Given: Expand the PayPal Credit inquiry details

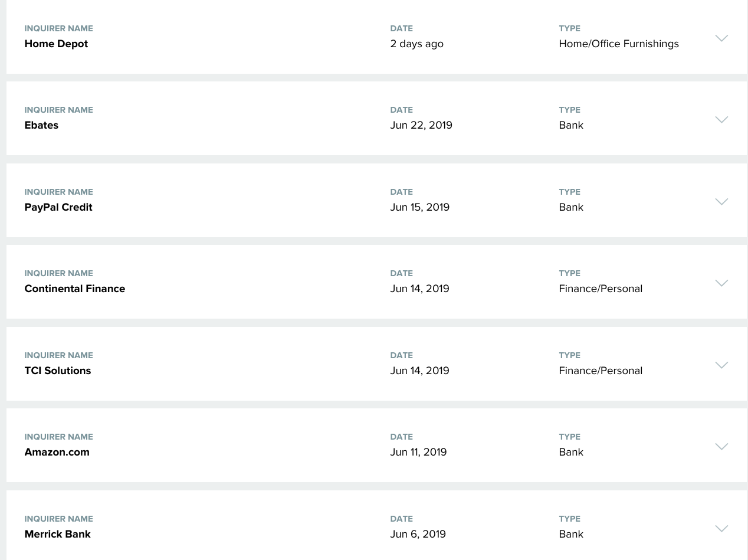Looking at the screenshot, I should 721,201.
